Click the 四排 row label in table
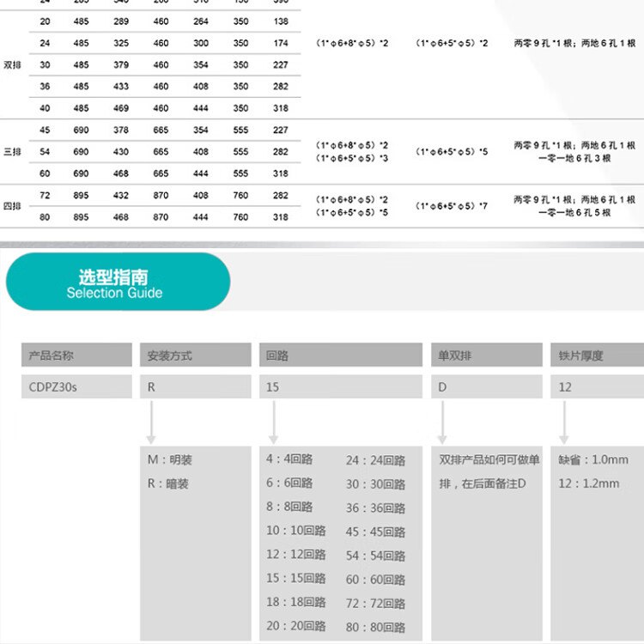 (13, 206)
